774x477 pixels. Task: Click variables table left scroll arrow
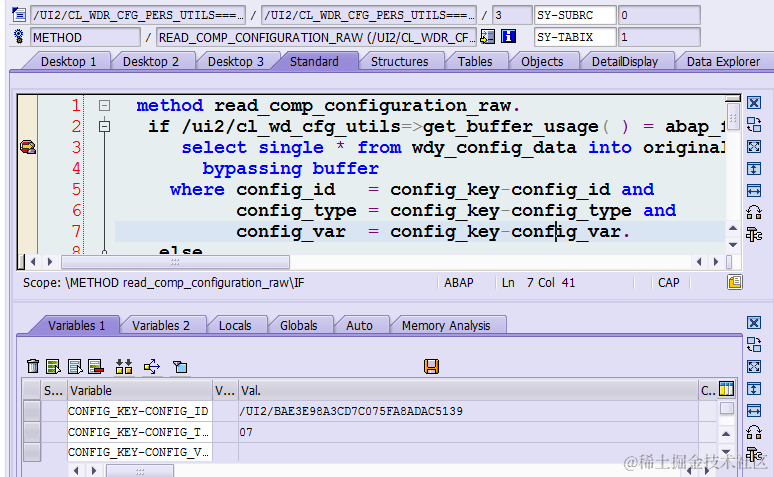pos(76,471)
